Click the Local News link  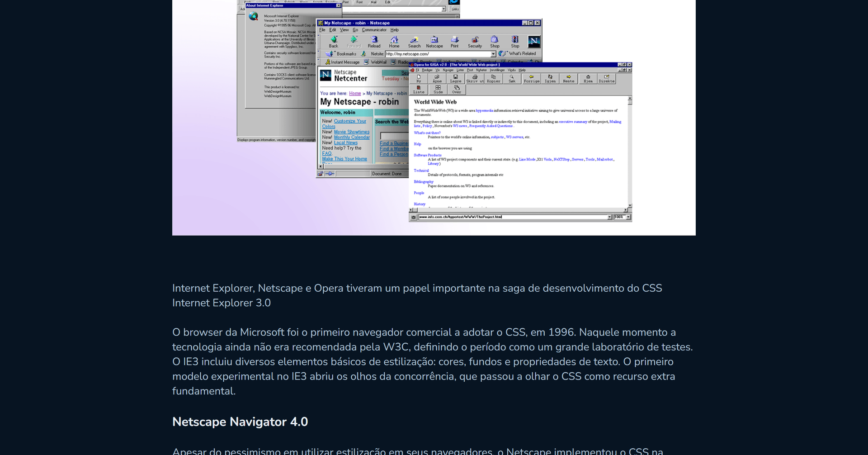(x=346, y=143)
